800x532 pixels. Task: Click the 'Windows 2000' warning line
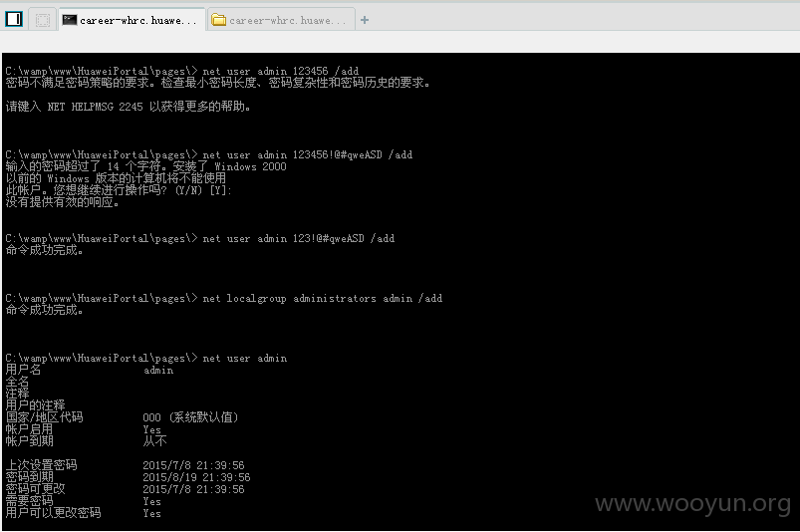(145, 166)
